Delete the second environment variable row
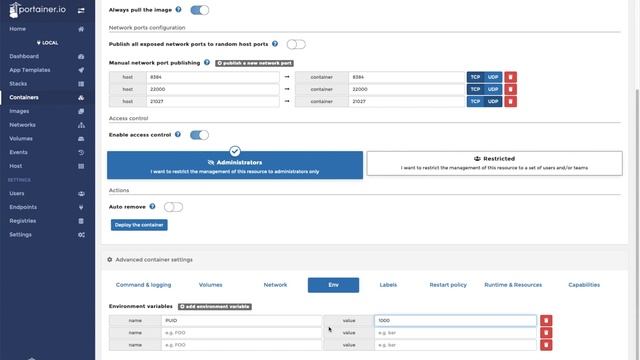The height and width of the screenshot is (360, 640). [x=546, y=333]
